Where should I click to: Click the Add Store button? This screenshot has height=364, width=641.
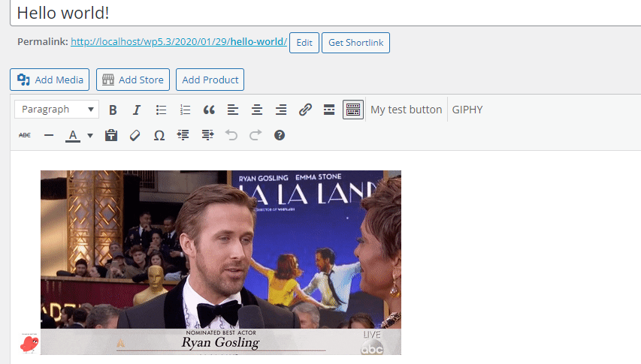133,80
